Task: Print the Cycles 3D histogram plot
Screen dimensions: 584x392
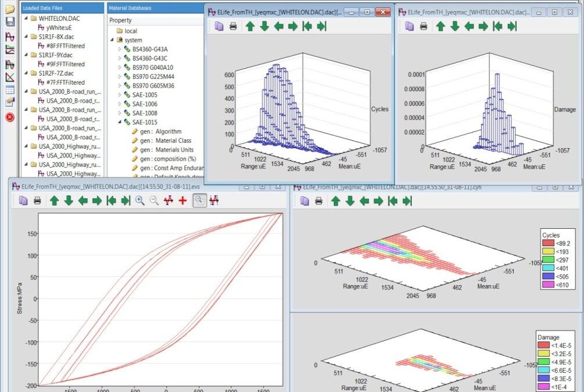Action: click(x=233, y=26)
